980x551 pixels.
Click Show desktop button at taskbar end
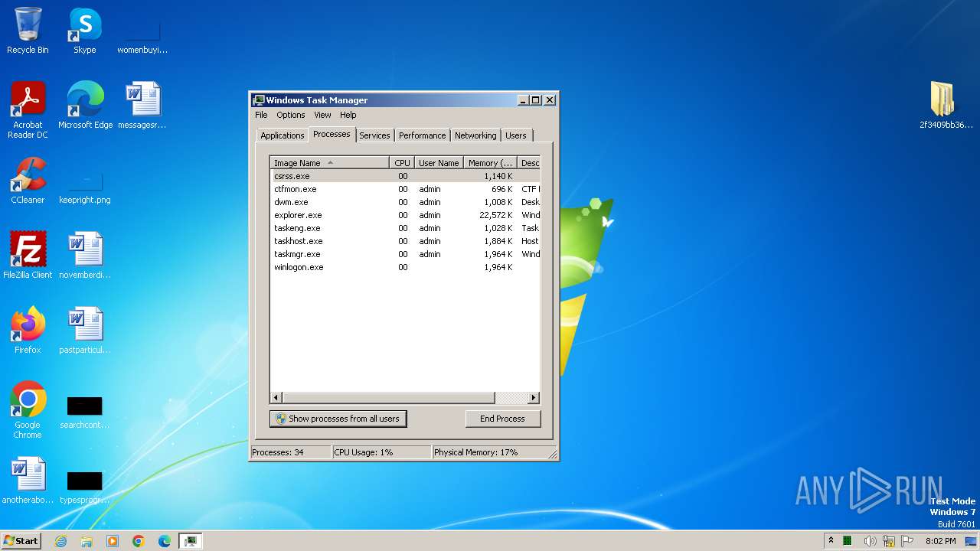[x=972, y=541]
